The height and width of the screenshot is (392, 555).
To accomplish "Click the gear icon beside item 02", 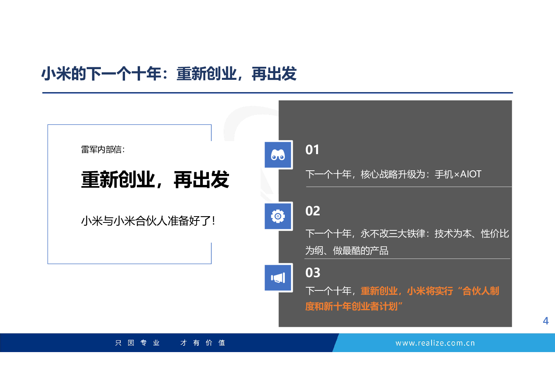I will [278, 216].
